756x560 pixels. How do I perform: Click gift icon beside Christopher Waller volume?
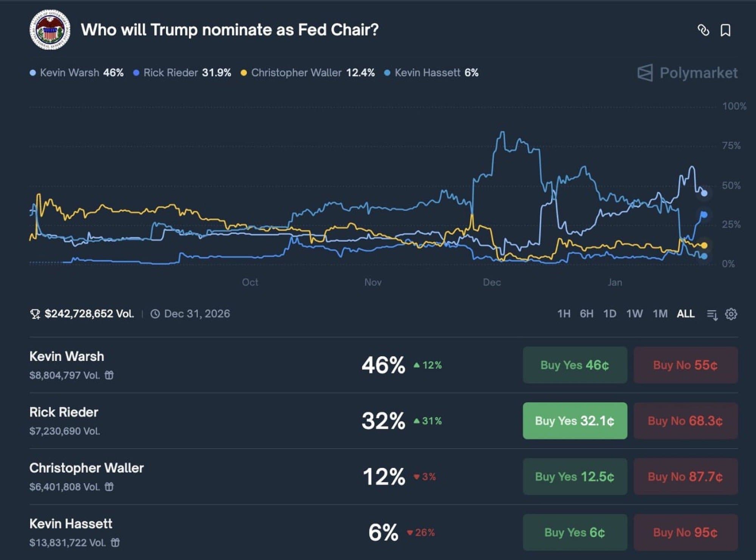click(109, 487)
